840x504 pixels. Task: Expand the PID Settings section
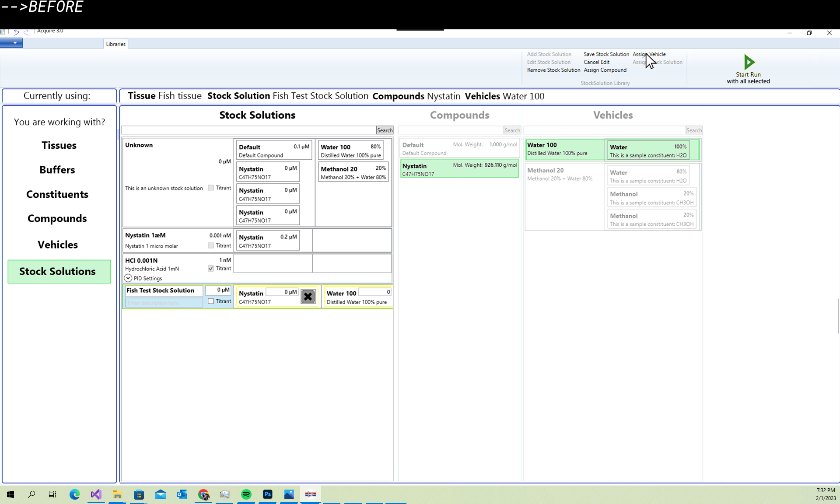(128, 278)
